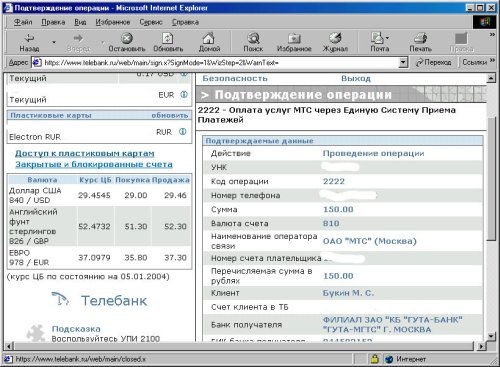Click the right pane scroll down arrow
The image size is (500, 367).
tap(491, 336)
